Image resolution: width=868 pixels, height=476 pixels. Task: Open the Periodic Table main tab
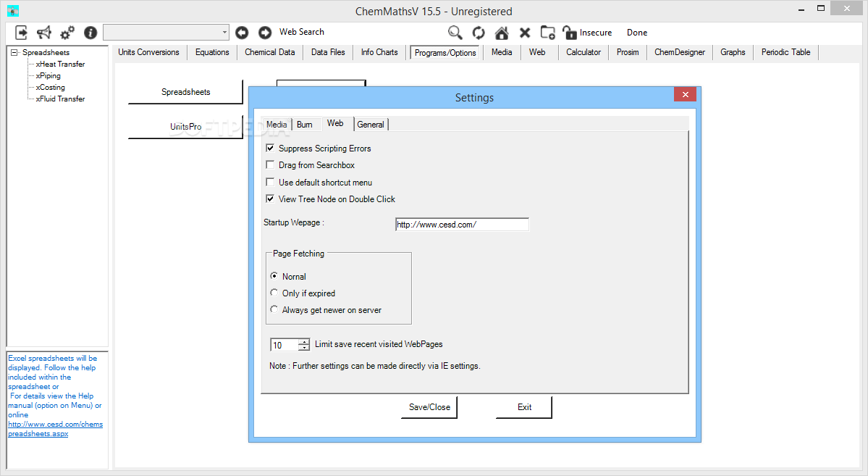tap(785, 52)
